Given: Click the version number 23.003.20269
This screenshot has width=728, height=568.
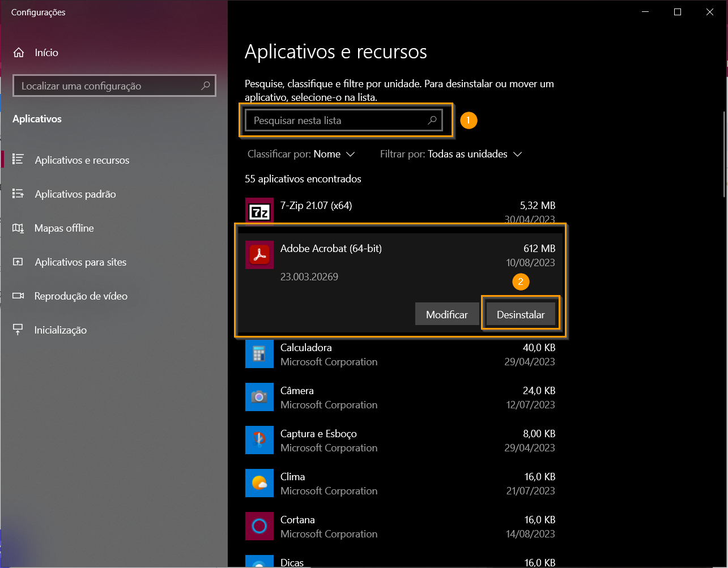Looking at the screenshot, I should point(309,277).
